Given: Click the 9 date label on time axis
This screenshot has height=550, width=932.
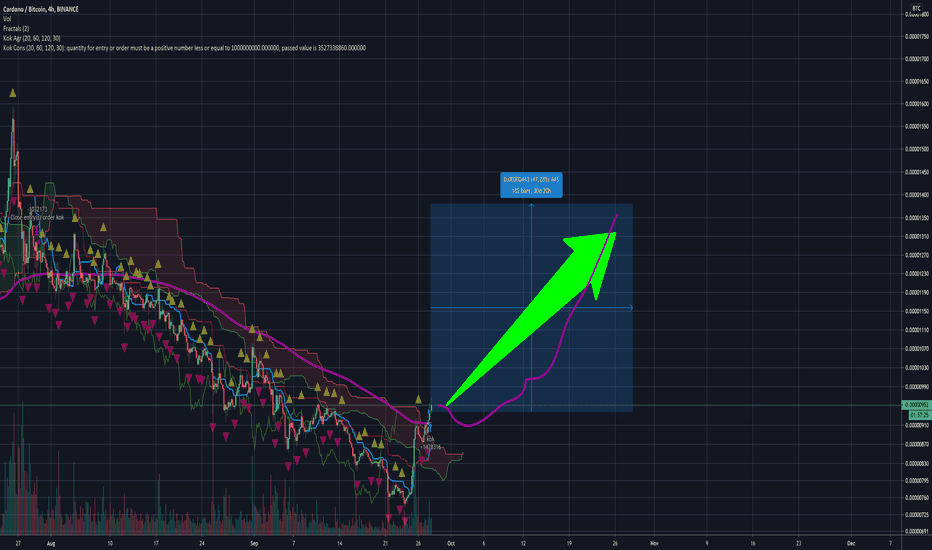Looking at the screenshot, I should [x=707, y=543].
